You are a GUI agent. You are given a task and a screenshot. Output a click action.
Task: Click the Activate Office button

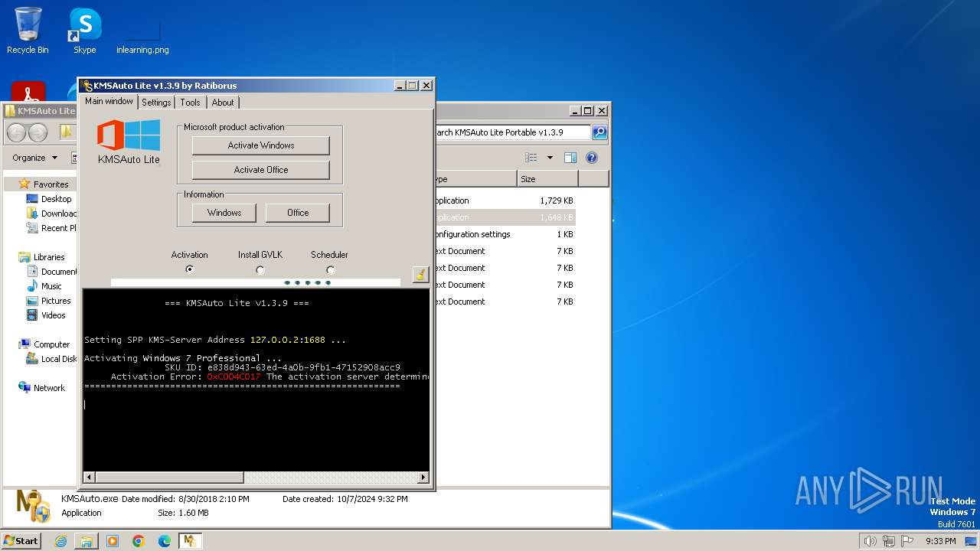pyautogui.click(x=261, y=170)
